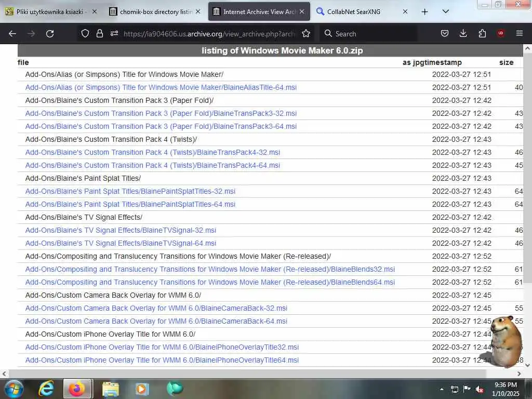532x399 pixels.
Task: Show hidden system tray icons arrow
Action: 442,389
